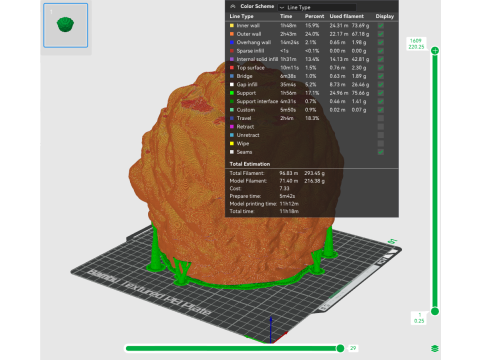Click the magenta Retract color square
Screen dimensions: 480x360
point(232,127)
